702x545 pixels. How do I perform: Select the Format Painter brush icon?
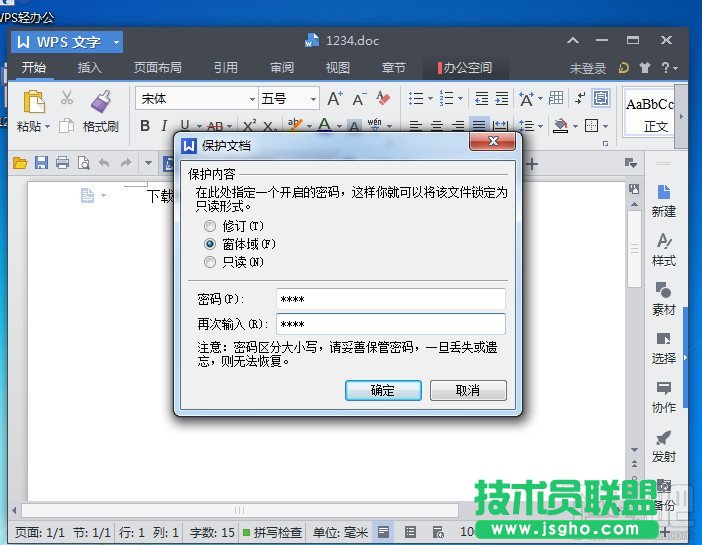101,102
